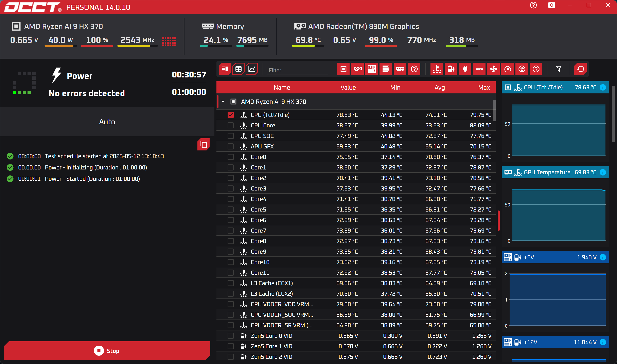Open the Auto power test mode selector

(107, 122)
